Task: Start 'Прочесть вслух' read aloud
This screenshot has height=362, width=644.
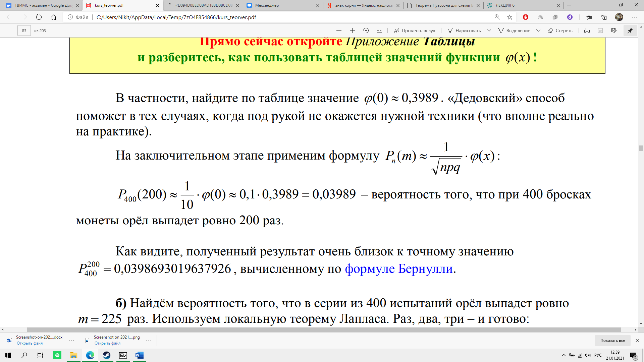Action: [x=415, y=31]
